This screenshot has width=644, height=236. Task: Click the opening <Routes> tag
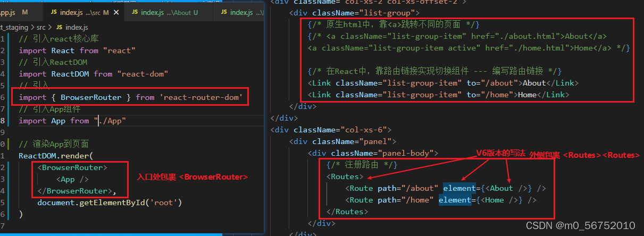point(345,176)
